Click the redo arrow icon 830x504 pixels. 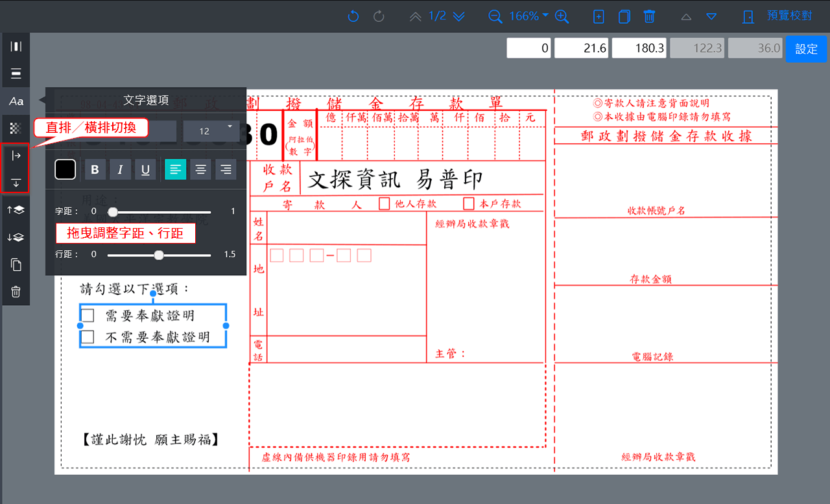pos(379,16)
